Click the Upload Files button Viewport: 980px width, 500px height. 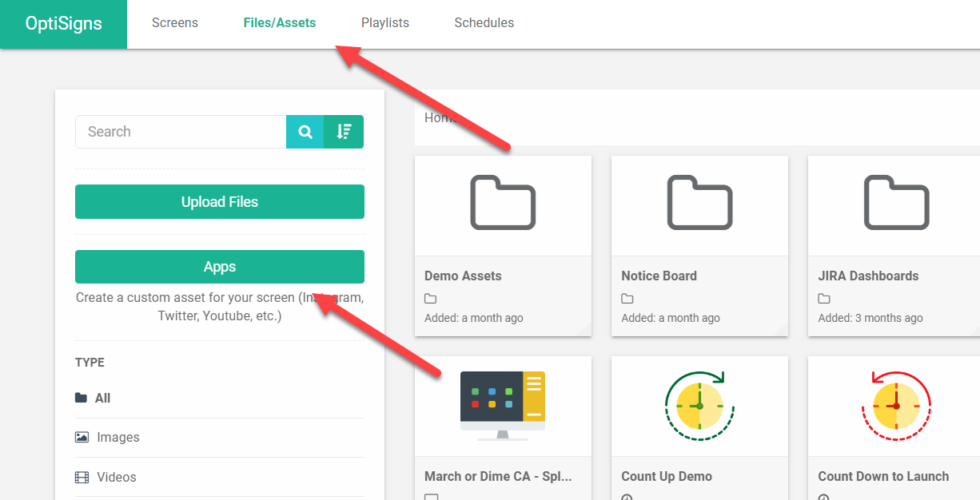pyautogui.click(x=219, y=201)
